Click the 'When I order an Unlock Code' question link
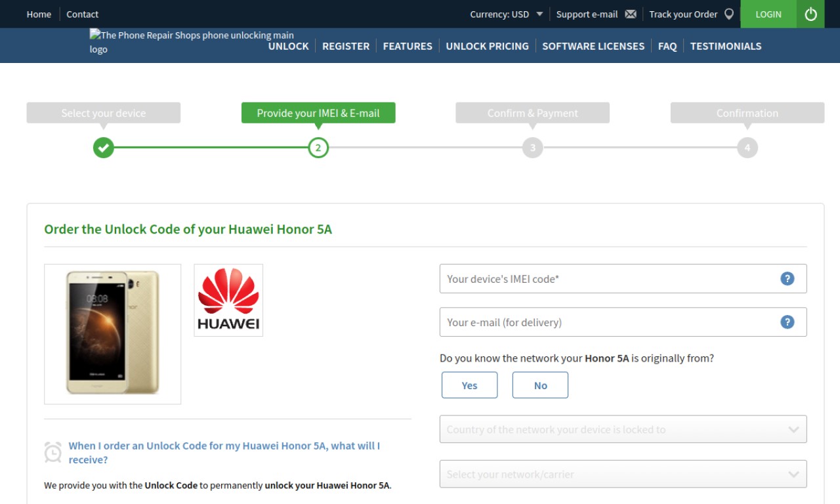Image resolution: width=840 pixels, height=504 pixels. [x=224, y=452]
